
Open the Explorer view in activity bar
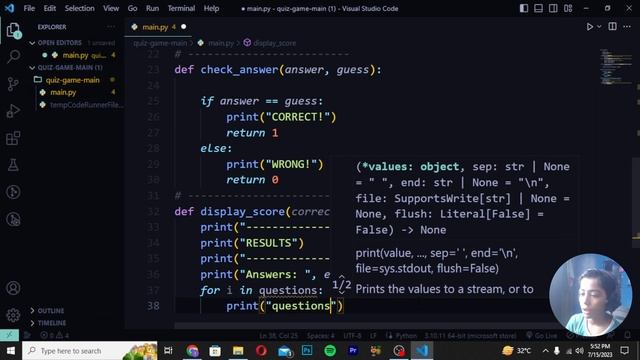[13, 30]
